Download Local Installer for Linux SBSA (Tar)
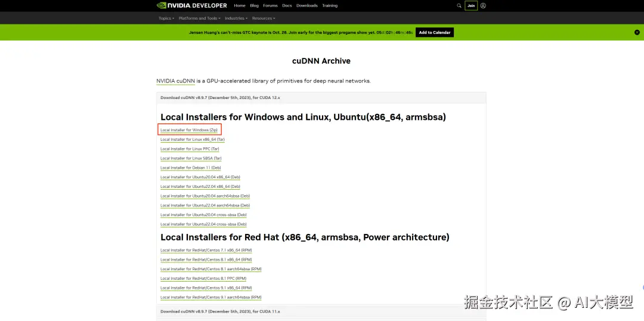Image resolution: width=644 pixels, height=321 pixels. [191, 158]
